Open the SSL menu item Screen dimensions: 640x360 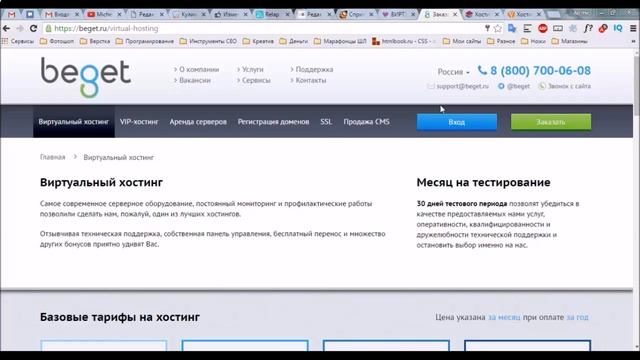tap(326, 122)
